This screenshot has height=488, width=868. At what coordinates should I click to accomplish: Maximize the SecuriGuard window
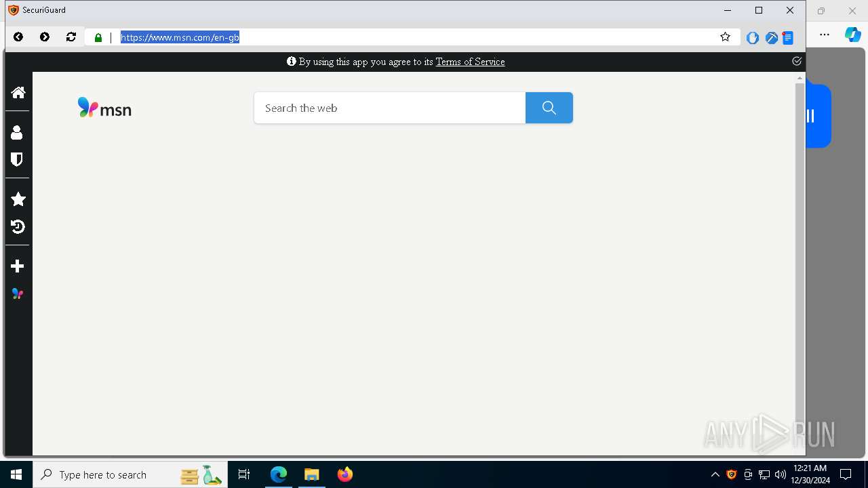(759, 10)
